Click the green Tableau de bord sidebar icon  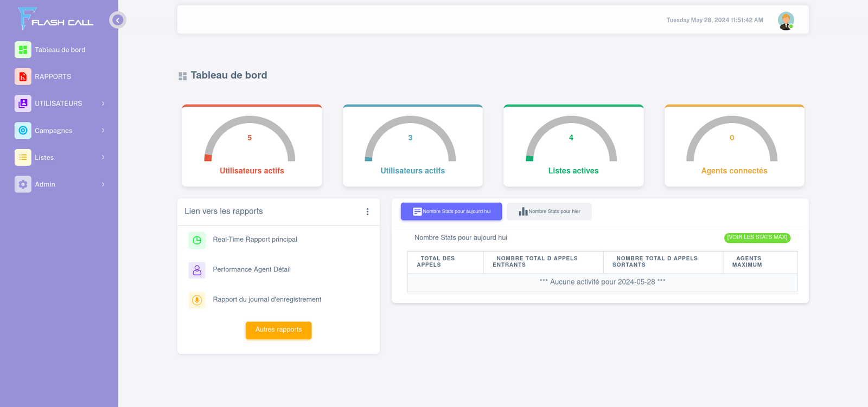[x=23, y=50]
